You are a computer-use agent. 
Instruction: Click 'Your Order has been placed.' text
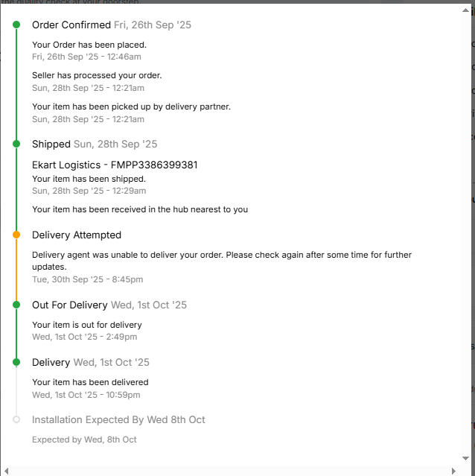89,45
